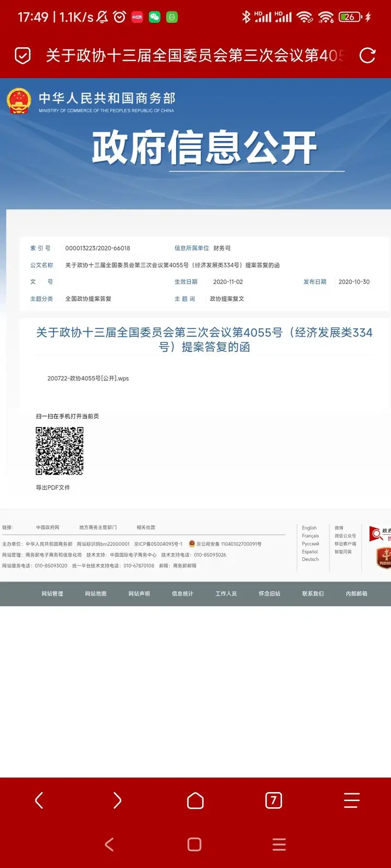Viewport: 391px width, 868px height.
Task: Tap the browser forward arrow
Action: point(117,800)
